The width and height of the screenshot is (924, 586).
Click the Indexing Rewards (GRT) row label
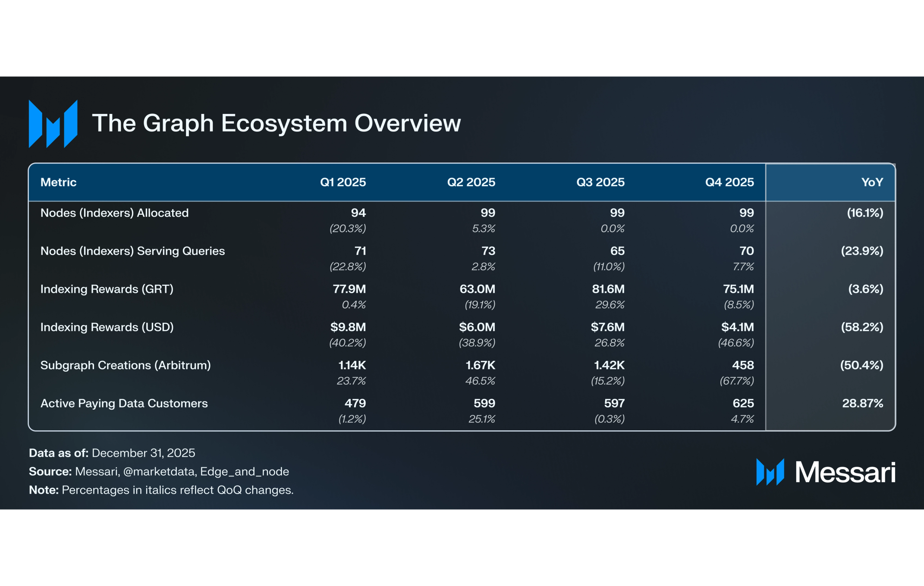click(x=107, y=289)
